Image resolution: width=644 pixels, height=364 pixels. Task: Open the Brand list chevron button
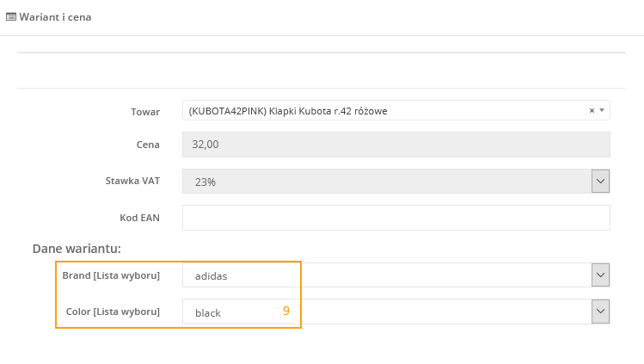(x=600, y=275)
